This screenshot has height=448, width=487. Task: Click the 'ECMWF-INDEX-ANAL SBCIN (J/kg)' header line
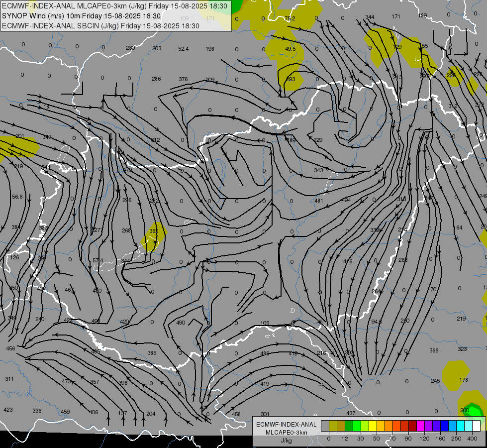[100, 26]
